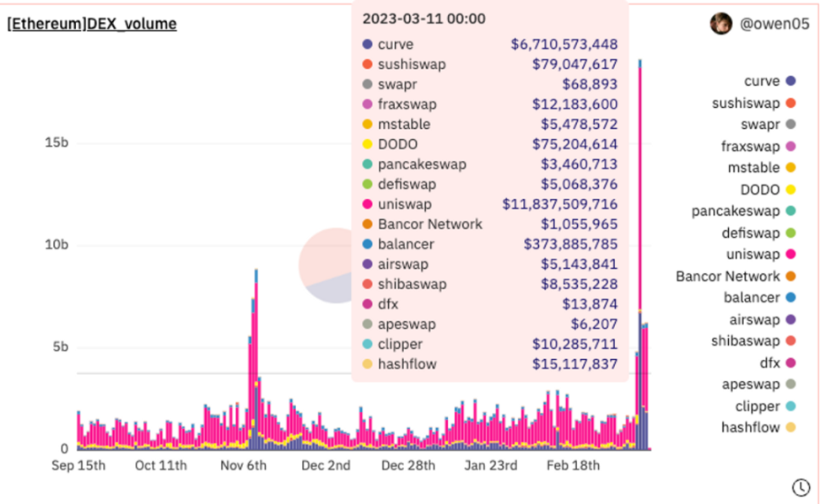
Task: Click the teal pancakeswap dot in right legend
Action: coord(790,212)
